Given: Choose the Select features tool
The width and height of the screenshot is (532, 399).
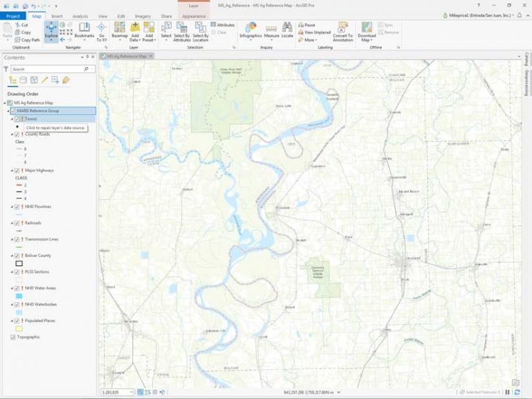Looking at the screenshot, I should pyautogui.click(x=166, y=31).
